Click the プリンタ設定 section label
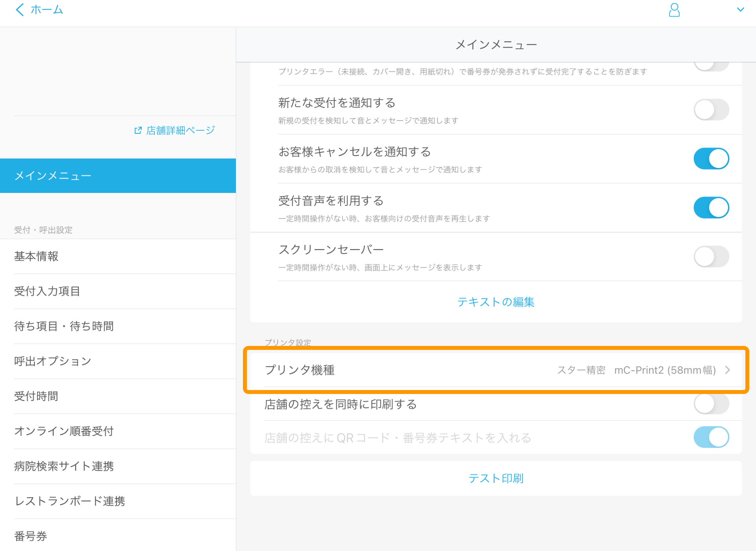Screen dimensions: 756x551 288,342
